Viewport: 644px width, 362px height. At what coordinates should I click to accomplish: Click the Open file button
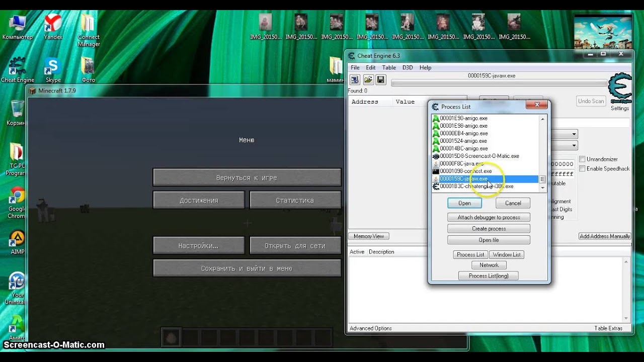click(489, 240)
